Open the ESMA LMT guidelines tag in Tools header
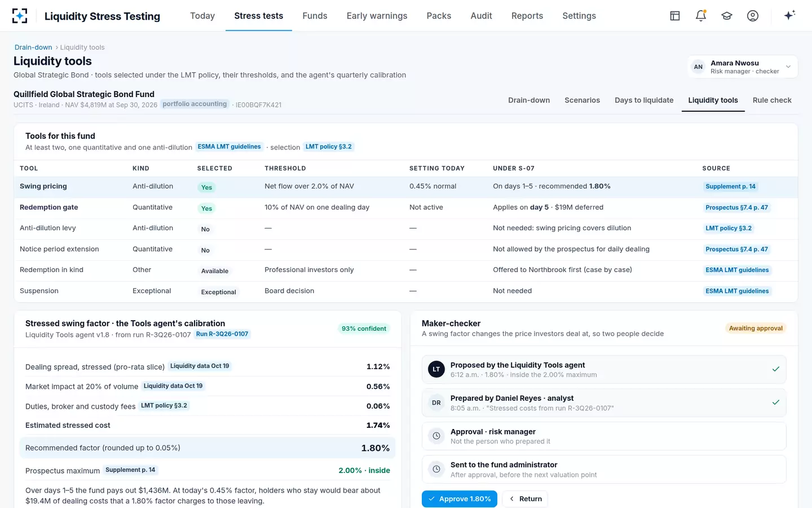The image size is (812, 508). point(229,147)
